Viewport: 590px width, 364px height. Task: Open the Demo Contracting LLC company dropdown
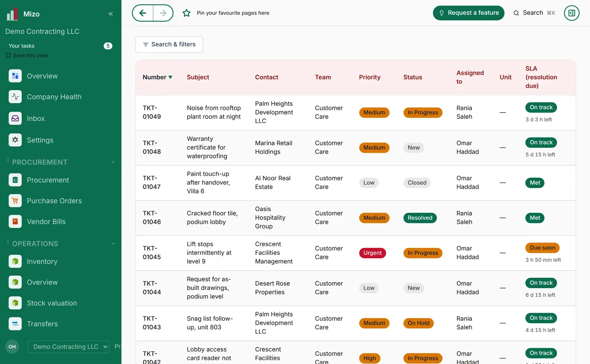point(69,347)
